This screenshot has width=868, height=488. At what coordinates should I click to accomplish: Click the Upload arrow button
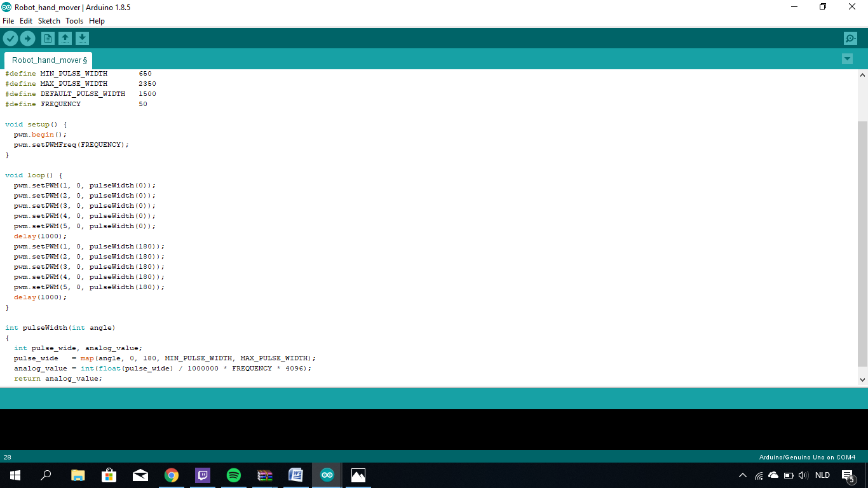click(27, 39)
